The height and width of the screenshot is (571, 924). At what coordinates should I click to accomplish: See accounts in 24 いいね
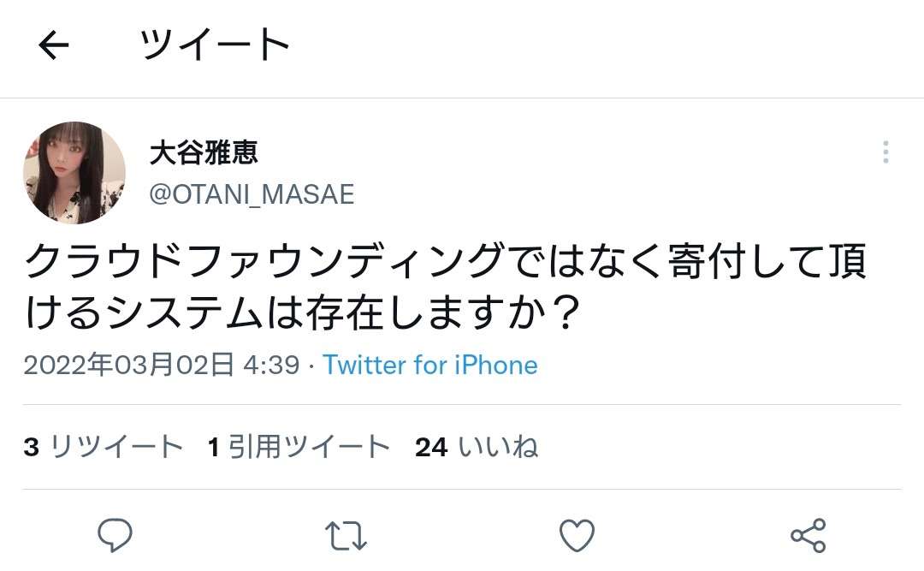[477, 447]
